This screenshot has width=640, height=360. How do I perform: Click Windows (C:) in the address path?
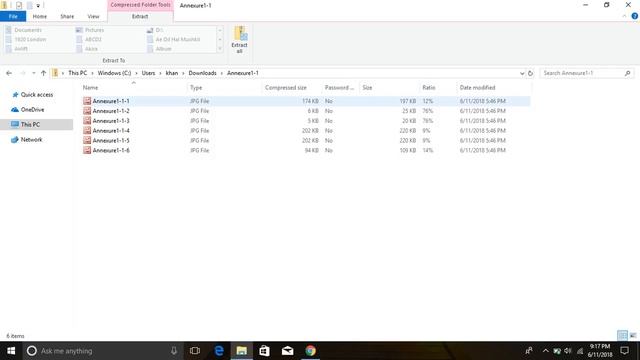point(114,73)
